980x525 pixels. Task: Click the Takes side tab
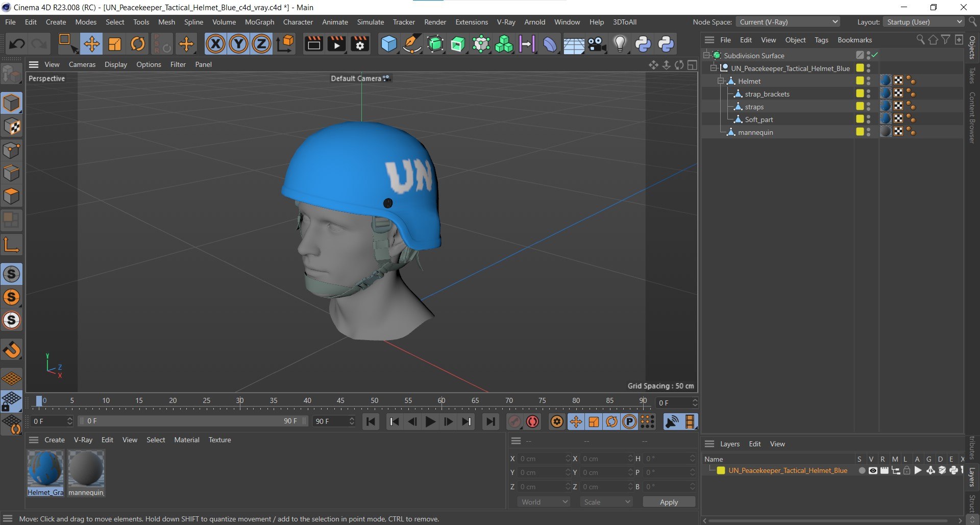click(x=972, y=75)
